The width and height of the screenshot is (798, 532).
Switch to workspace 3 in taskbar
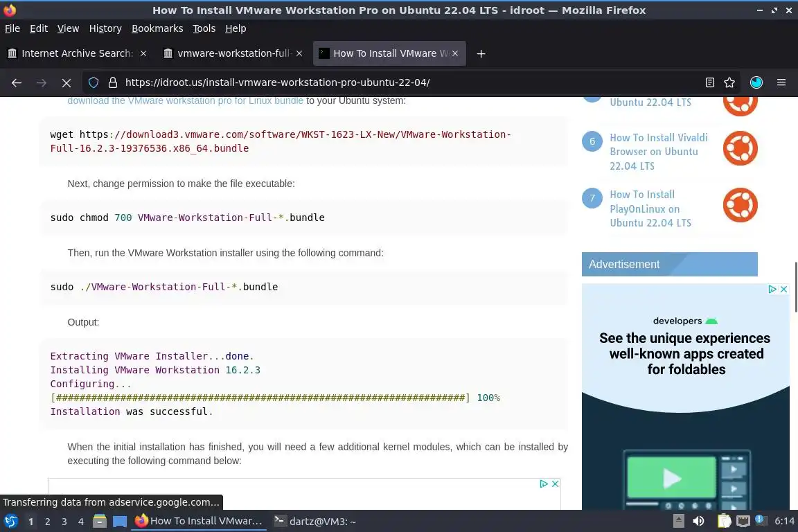click(64, 522)
